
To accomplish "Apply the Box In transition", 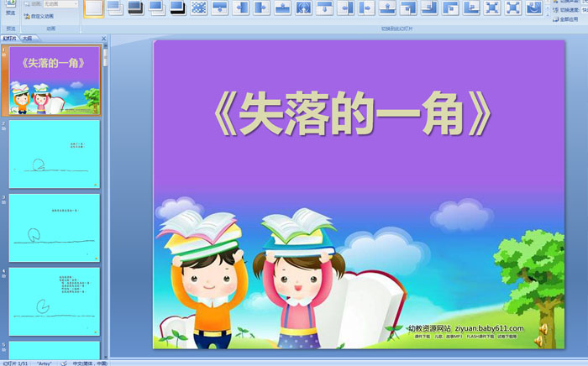I will [x=493, y=8].
